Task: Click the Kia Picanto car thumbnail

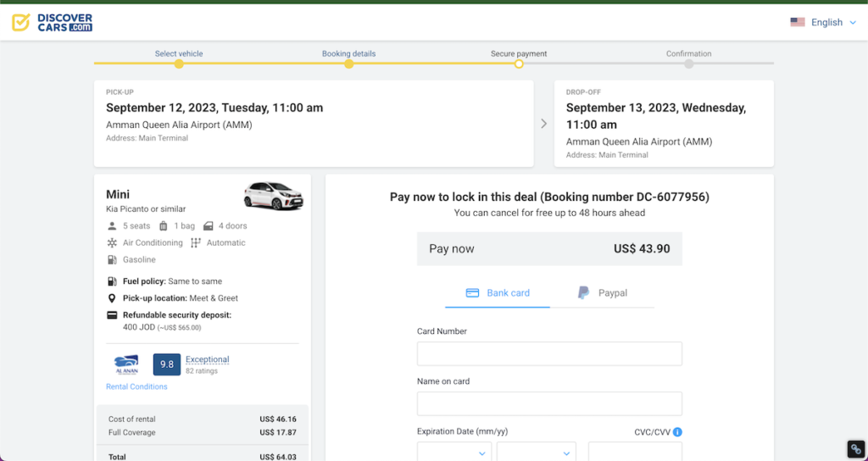Action: click(x=274, y=196)
